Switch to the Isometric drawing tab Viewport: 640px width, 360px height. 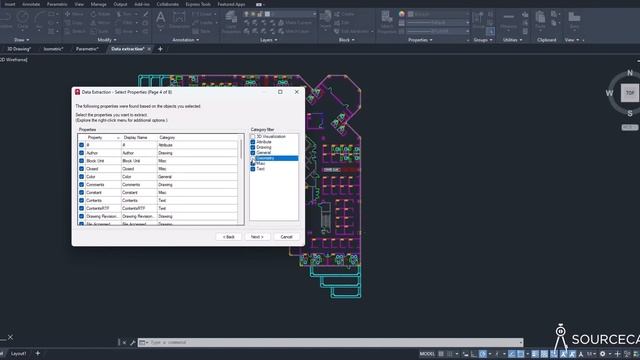click(x=53, y=49)
